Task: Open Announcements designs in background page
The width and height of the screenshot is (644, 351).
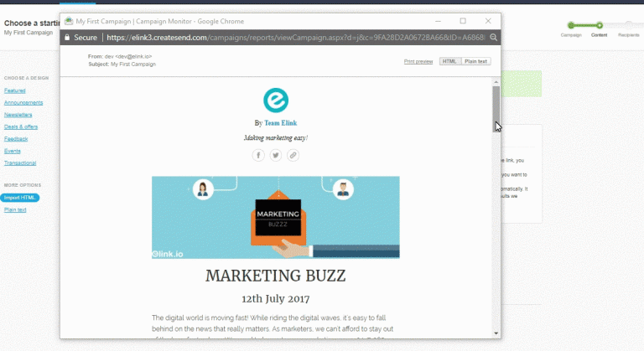Action: [x=23, y=103]
